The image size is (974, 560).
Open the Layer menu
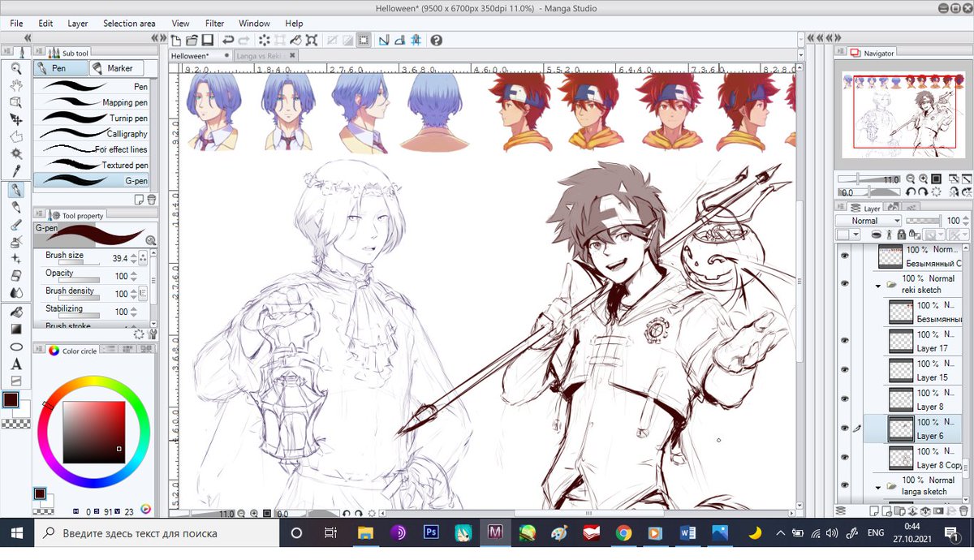(78, 24)
